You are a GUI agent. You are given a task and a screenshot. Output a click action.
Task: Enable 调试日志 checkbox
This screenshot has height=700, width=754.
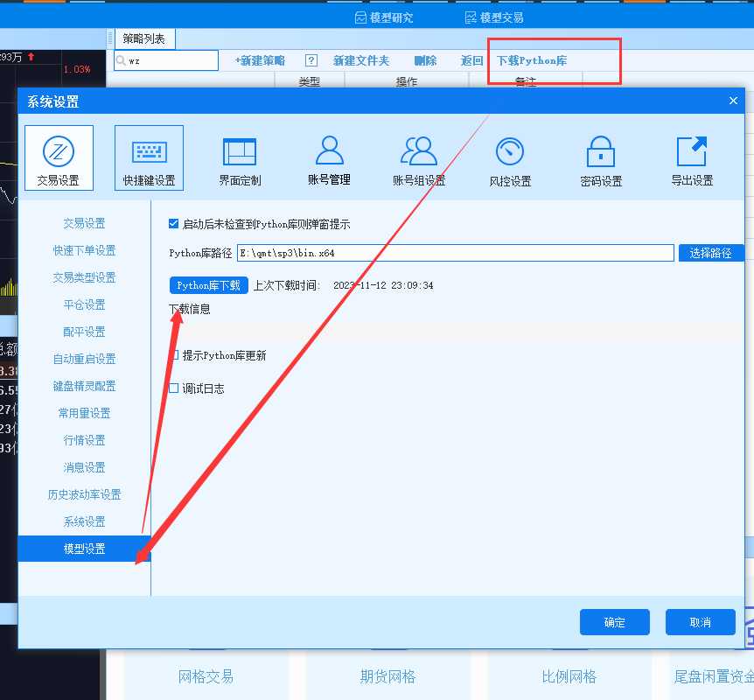click(173, 388)
